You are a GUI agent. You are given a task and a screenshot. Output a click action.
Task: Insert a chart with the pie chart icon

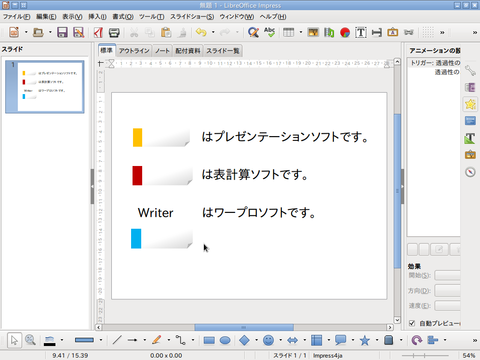click(x=345, y=32)
